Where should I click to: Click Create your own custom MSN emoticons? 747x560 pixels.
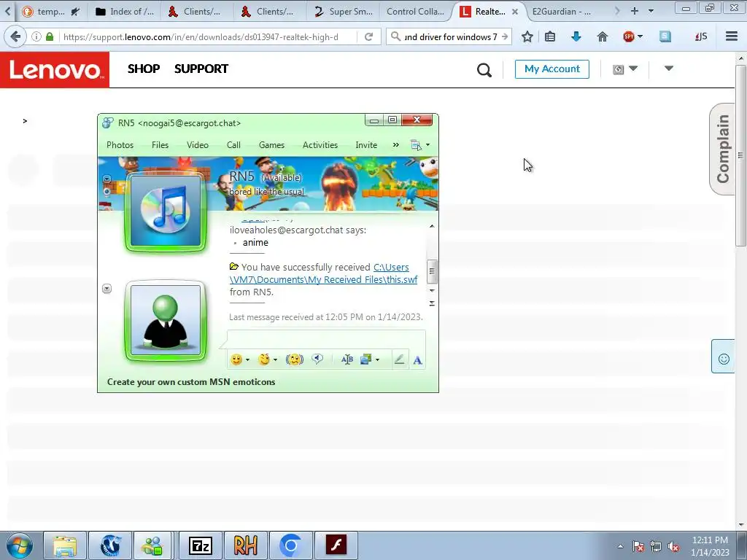pyautogui.click(x=191, y=382)
